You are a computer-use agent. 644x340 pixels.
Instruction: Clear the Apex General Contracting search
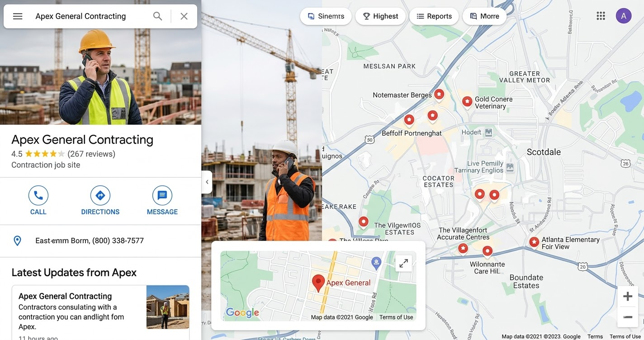[x=184, y=16]
